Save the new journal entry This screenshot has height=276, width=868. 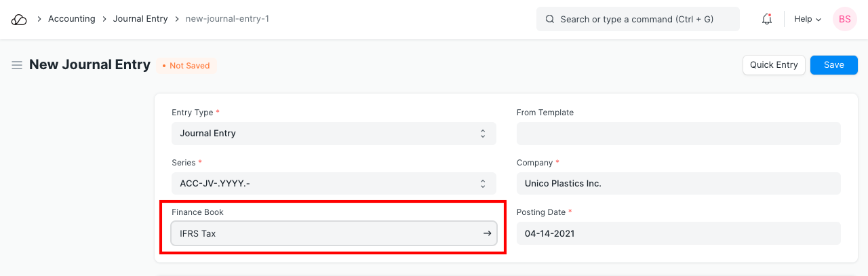pos(833,65)
